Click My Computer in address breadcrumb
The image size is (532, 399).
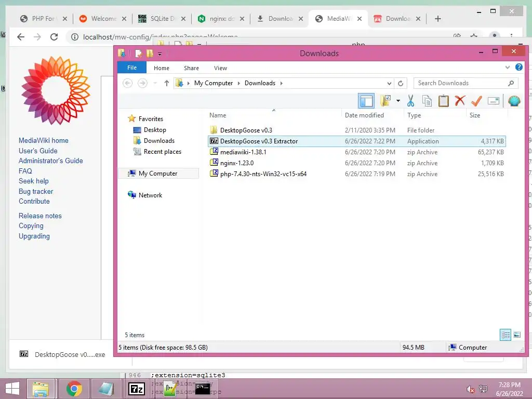coord(214,83)
